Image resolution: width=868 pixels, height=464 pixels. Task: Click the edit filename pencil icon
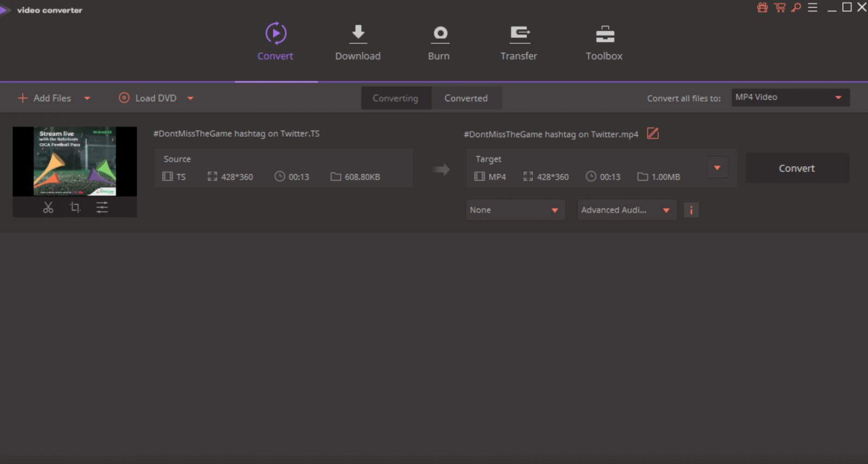tap(653, 134)
